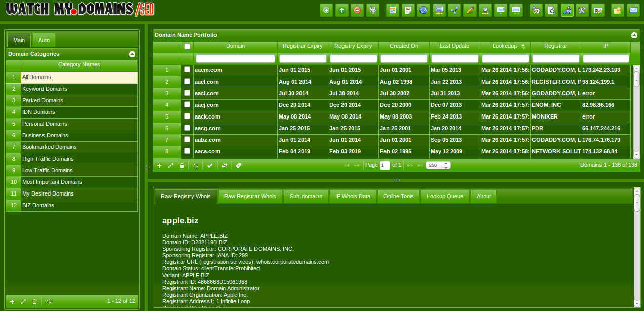
Task: Click the blue globe icon in top toolbar
Action: pos(423,10)
